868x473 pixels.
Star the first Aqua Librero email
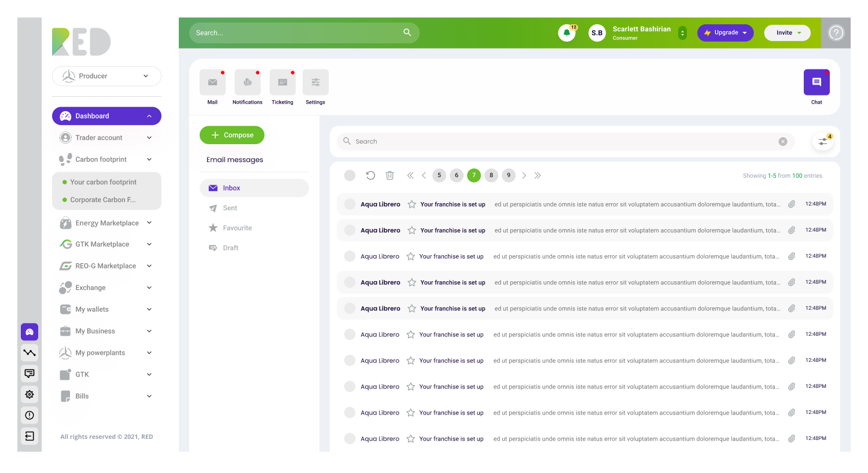412,204
